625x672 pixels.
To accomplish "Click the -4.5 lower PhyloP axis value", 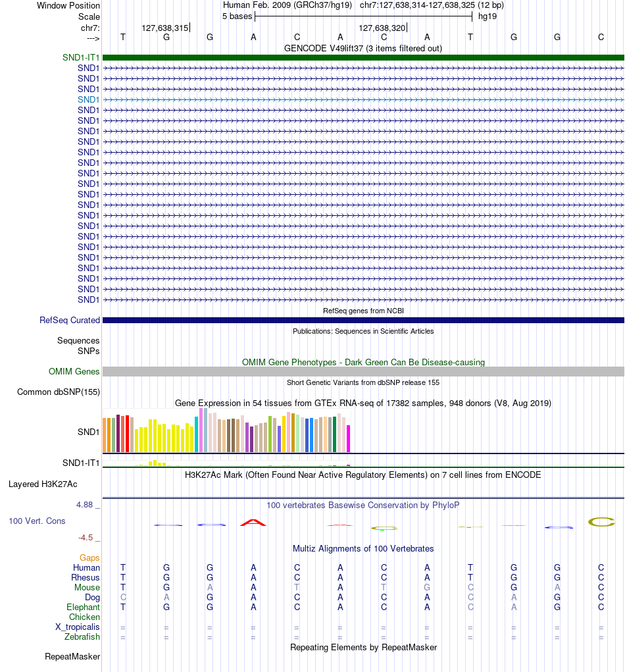I will pos(86,538).
